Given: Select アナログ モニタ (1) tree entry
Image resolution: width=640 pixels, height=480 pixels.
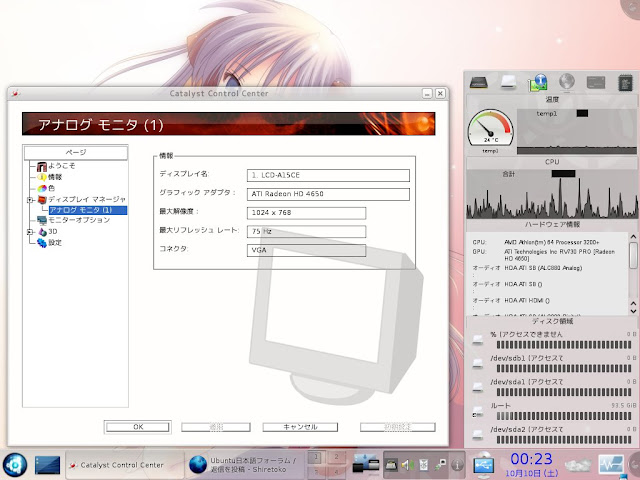Looking at the screenshot, I should click(x=88, y=210).
